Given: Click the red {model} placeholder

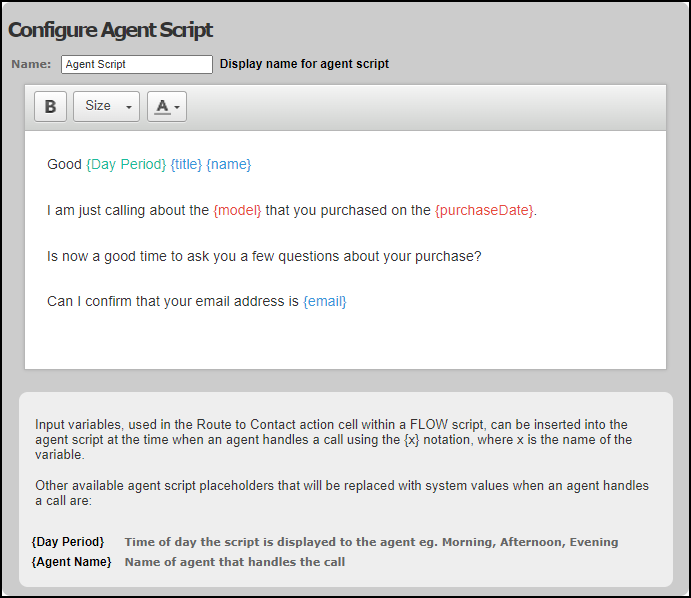Looking at the screenshot, I should tap(237, 210).
